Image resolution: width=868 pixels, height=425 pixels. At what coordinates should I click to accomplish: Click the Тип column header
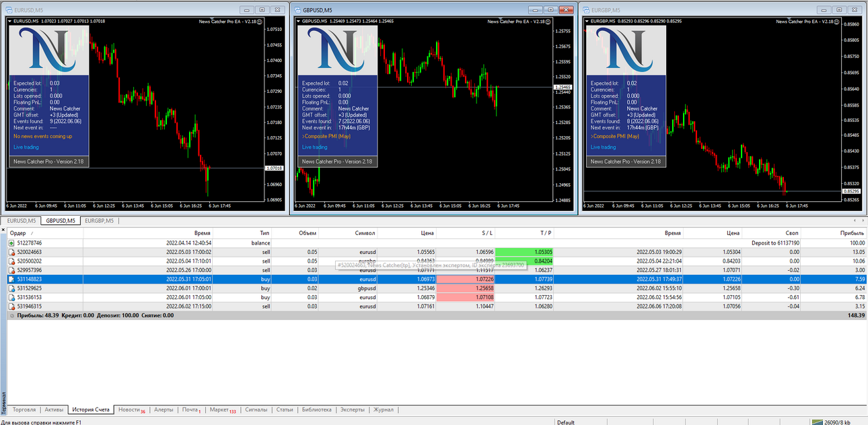pos(242,233)
